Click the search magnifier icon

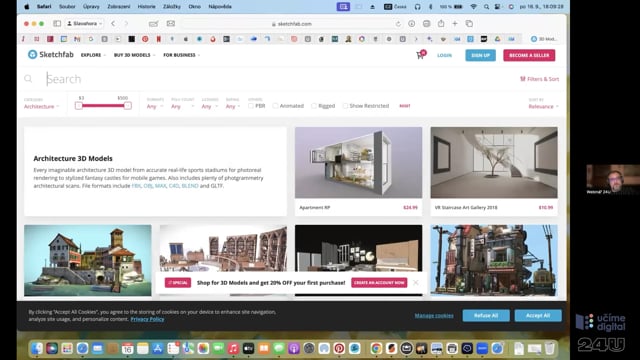[x=28, y=79]
